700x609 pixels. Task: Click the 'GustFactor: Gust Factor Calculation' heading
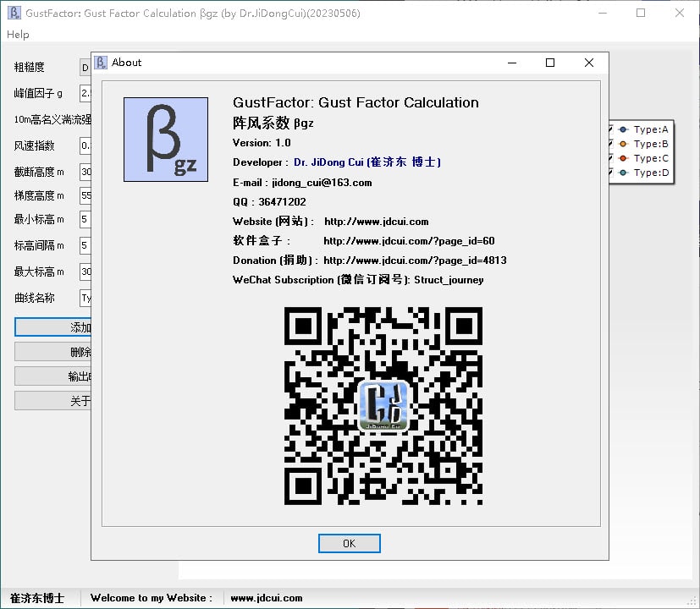(356, 102)
